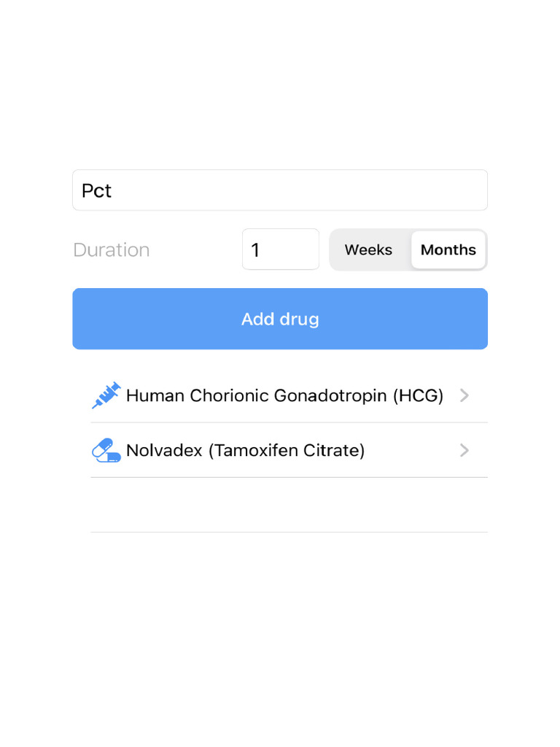Tap the gray Duration label
Viewport: 560px width, 747px height.
112,250
